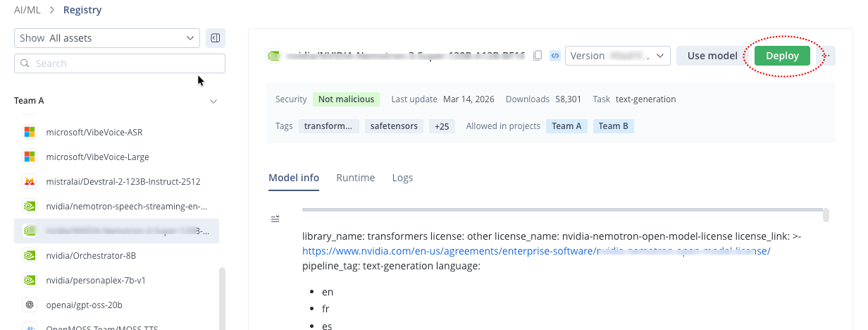Click the Use model button

(x=712, y=56)
